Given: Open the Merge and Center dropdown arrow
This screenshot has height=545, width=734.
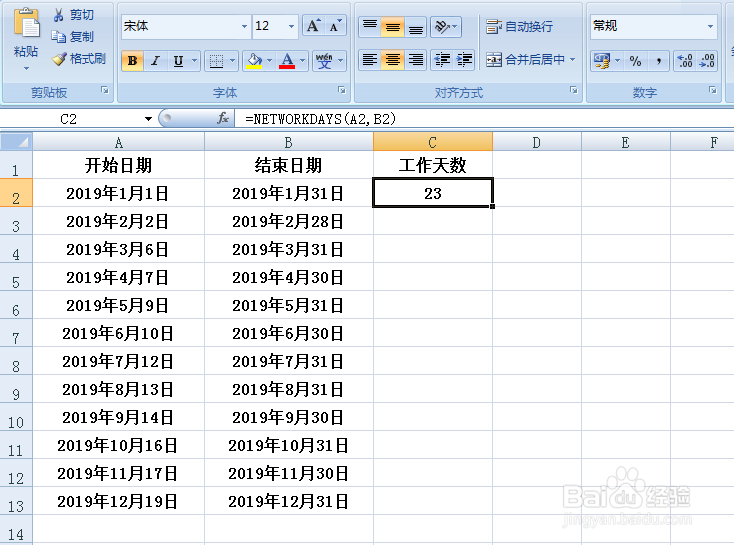Looking at the screenshot, I should 573,60.
